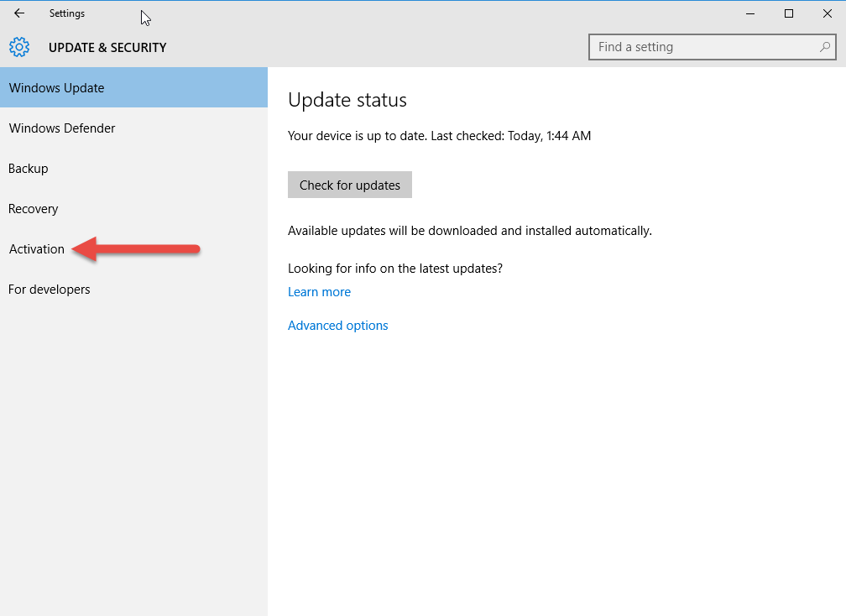This screenshot has width=846, height=616.
Task: Click the UPDATE & SECURITY title
Action: [107, 48]
